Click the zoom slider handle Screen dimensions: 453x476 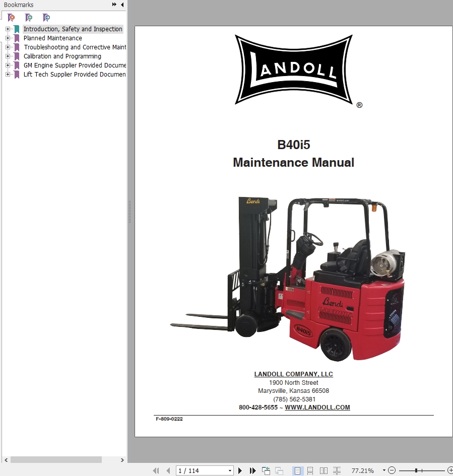point(416,470)
